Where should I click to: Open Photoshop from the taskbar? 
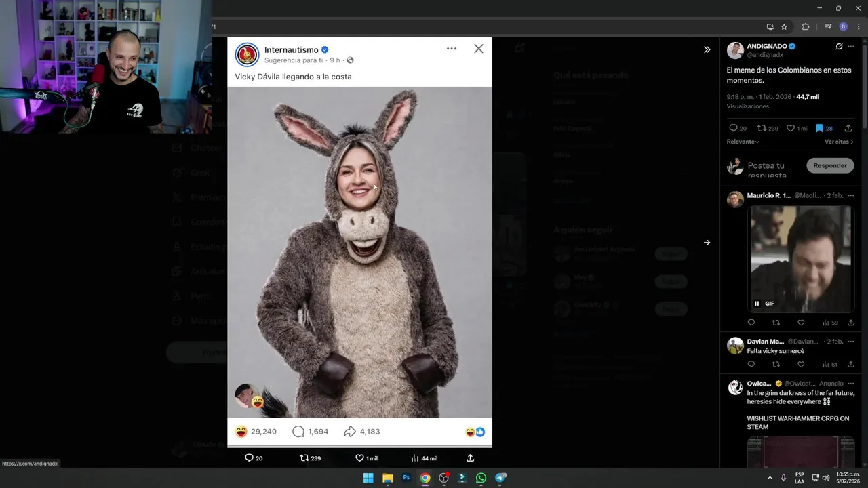tap(406, 478)
